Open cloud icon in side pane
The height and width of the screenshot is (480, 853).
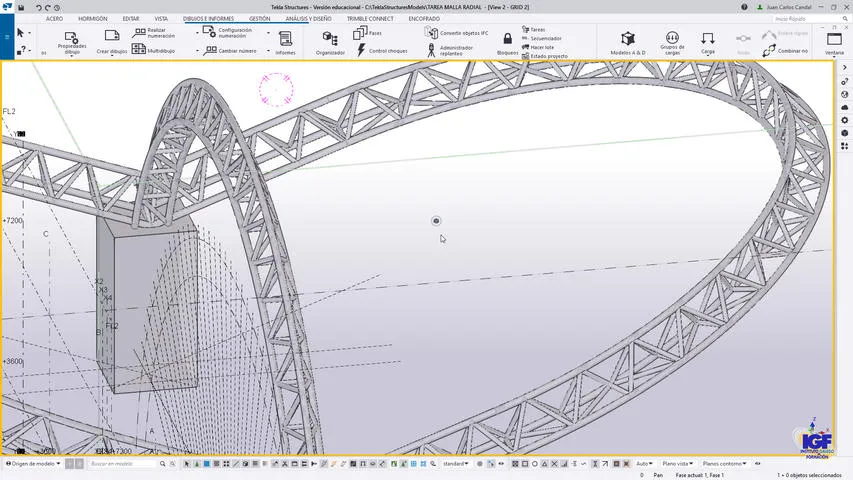click(844, 107)
